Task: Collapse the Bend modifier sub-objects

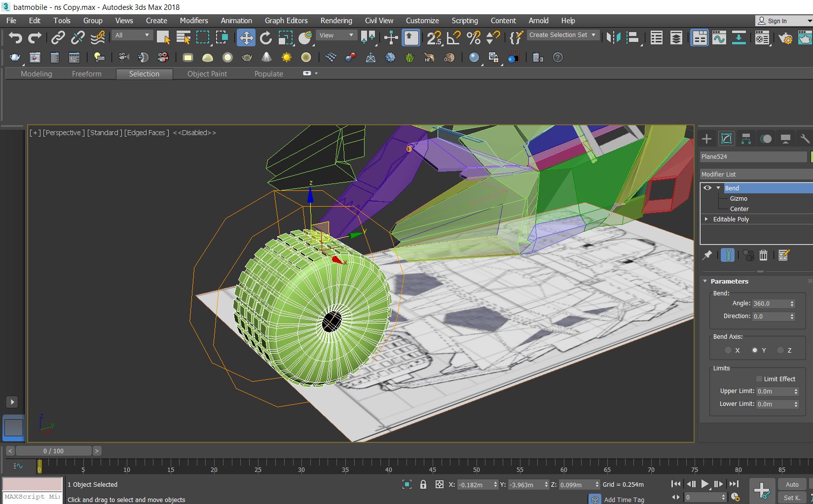Action: pyautogui.click(x=719, y=188)
